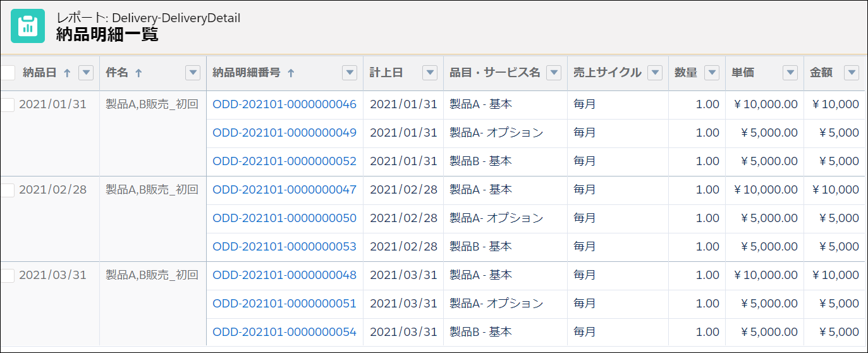Click sort arrow icon on 納品日 header
Screen dimensions: 868x353
point(67,73)
